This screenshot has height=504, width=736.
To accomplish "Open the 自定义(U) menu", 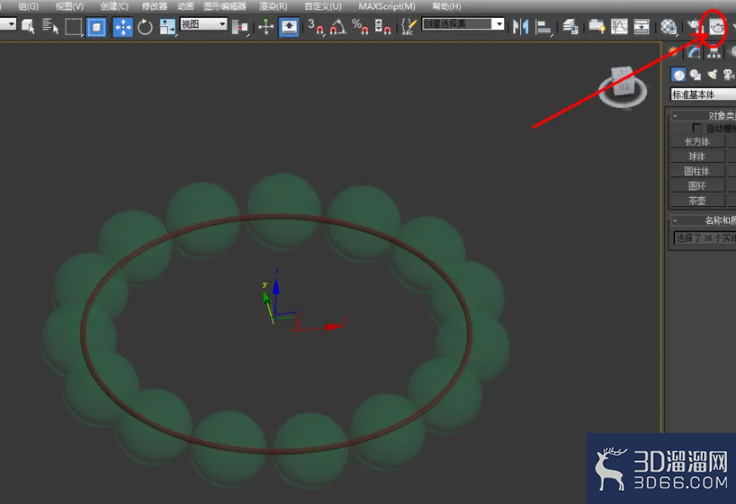I will [323, 7].
